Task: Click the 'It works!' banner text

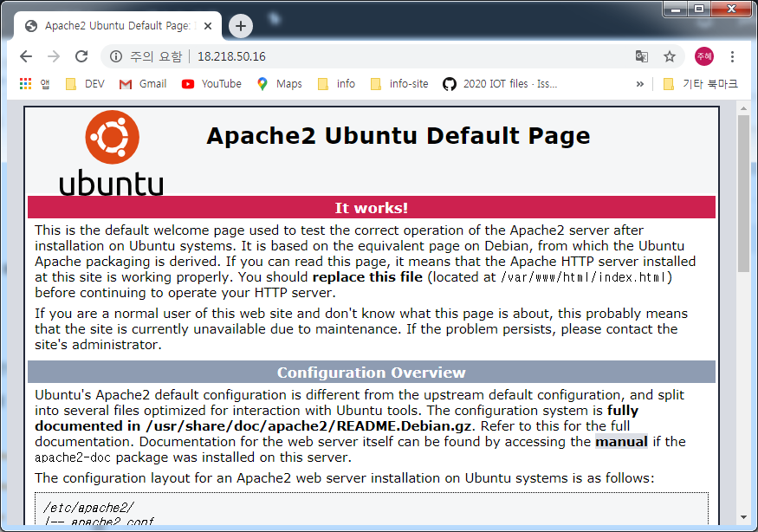Action: tap(372, 208)
